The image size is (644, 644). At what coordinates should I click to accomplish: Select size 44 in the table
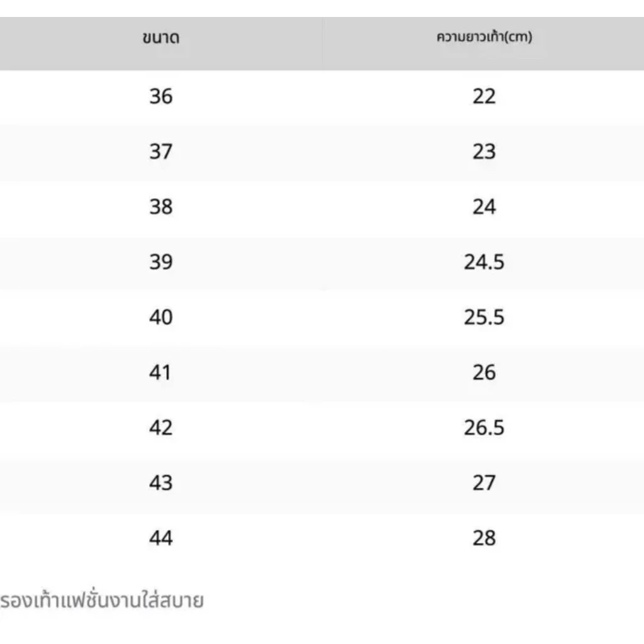pyautogui.click(x=161, y=538)
